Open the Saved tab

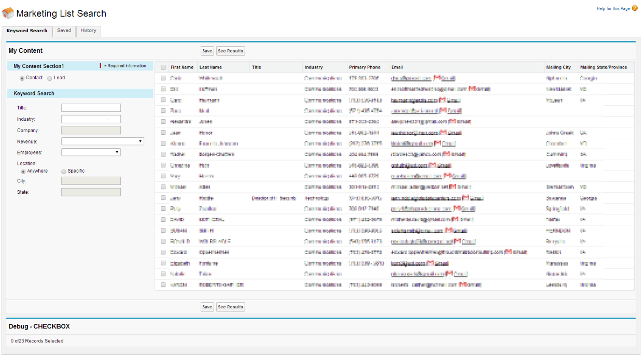tap(64, 31)
